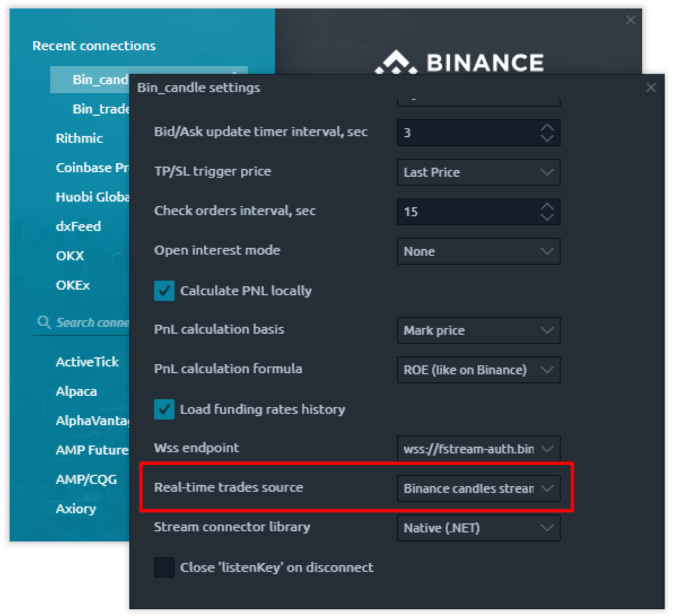Open Open interest mode dropdown
The width and height of the screenshot is (676, 616).
tap(478, 251)
